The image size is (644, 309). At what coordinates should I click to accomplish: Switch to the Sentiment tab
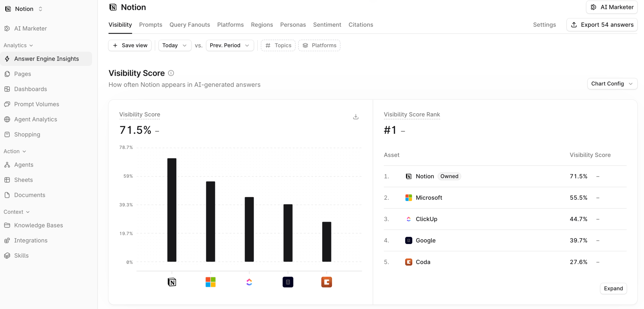327,25
